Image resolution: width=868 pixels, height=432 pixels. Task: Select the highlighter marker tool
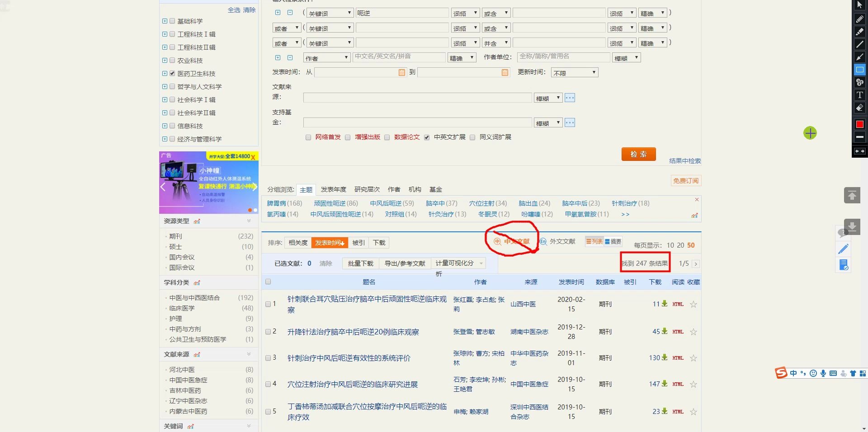click(x=859, y=32)
